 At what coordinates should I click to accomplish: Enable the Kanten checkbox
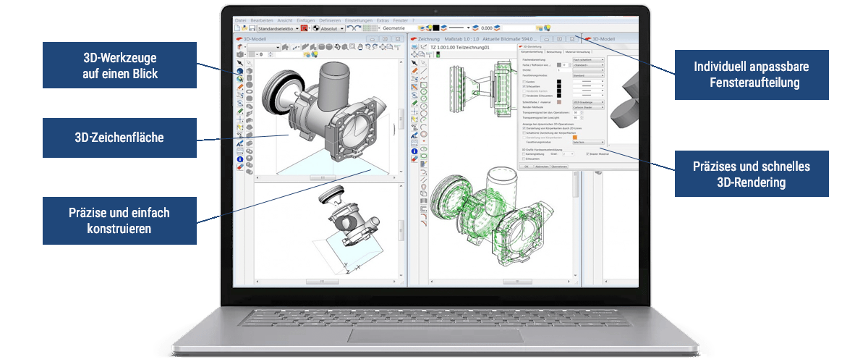[524, 82]
